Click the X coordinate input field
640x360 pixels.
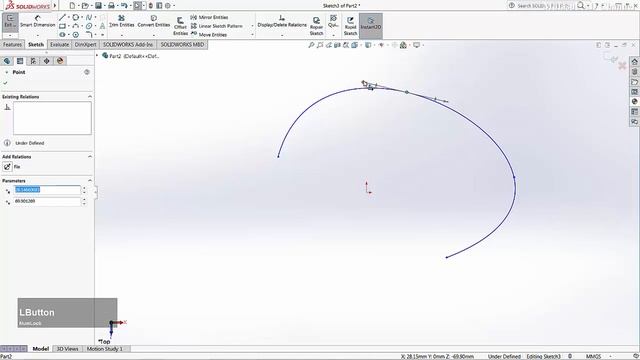coord(47,190)
